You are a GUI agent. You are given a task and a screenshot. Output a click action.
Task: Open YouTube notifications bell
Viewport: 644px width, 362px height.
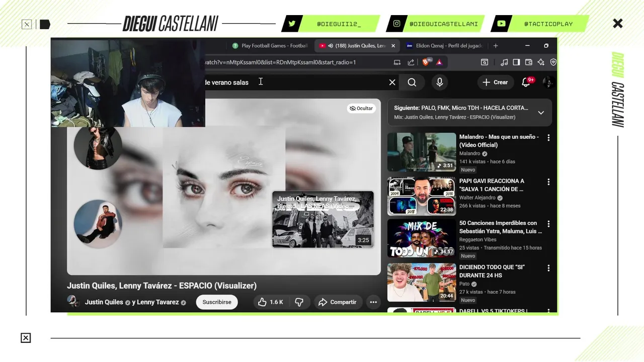click(526, 82)
